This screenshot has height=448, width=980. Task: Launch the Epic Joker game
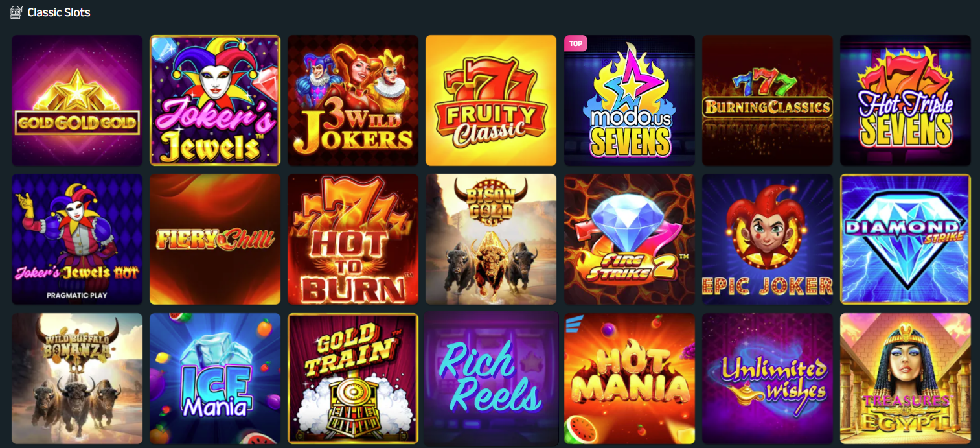768,239
